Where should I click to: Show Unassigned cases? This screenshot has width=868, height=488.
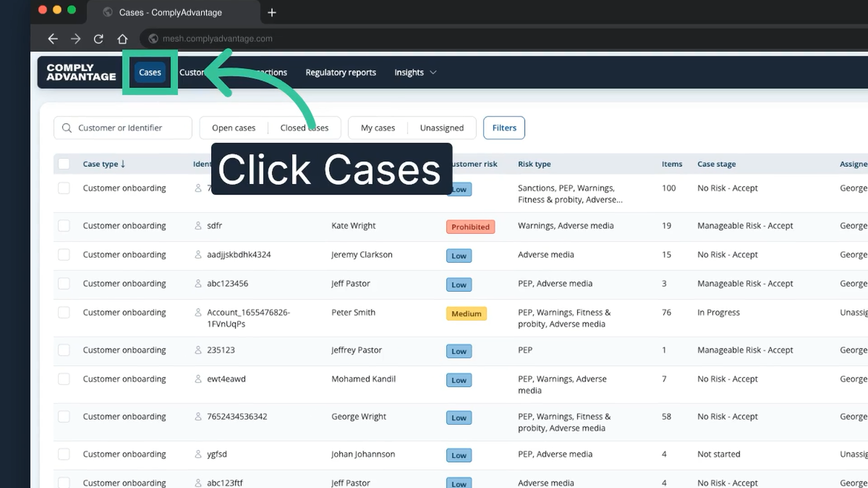coord(442,128)
